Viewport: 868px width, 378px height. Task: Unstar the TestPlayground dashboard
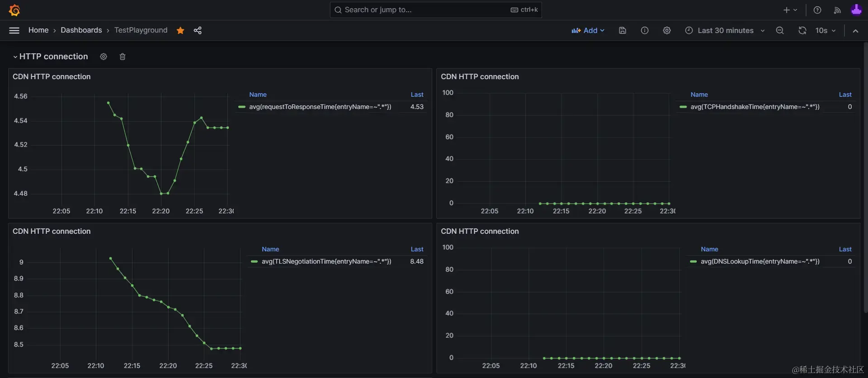(x=180, y=30)
